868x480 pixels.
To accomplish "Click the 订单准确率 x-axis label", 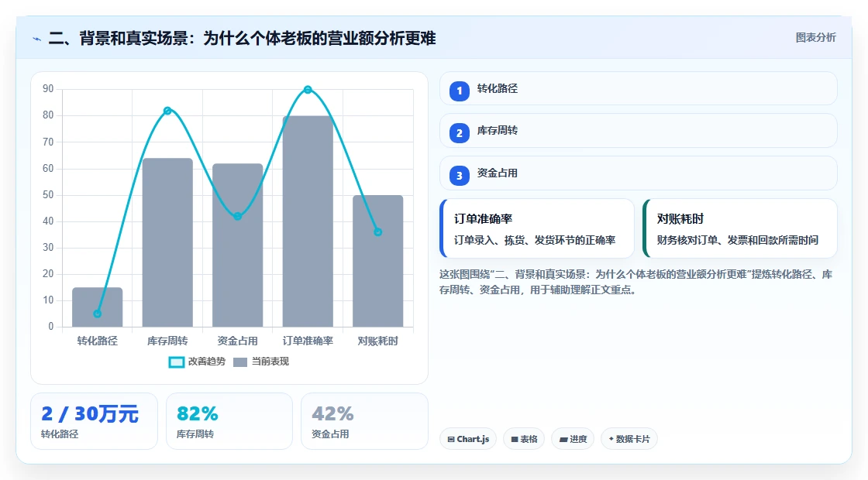I will pos(308,341).
